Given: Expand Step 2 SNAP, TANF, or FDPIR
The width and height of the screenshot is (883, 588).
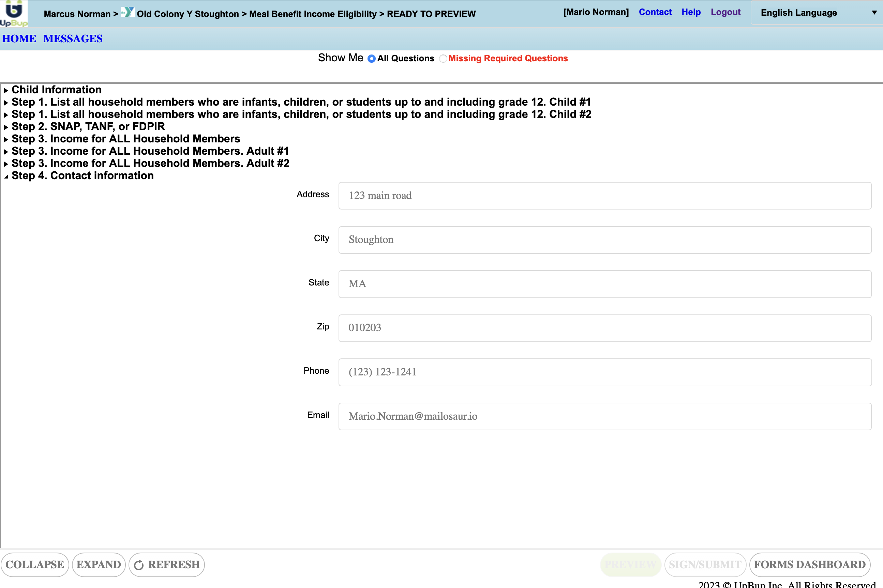Looking at the screenshot, I should 88,126.
